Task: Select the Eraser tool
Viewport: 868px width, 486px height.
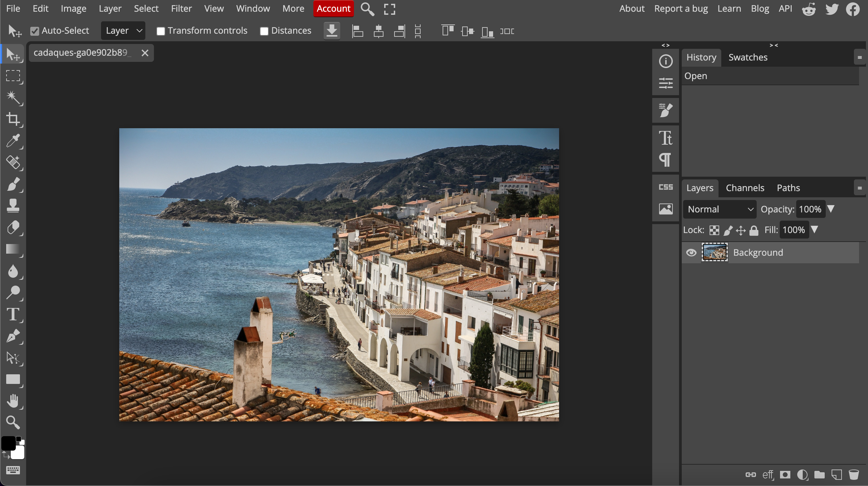Action: [x=13, y=228]
